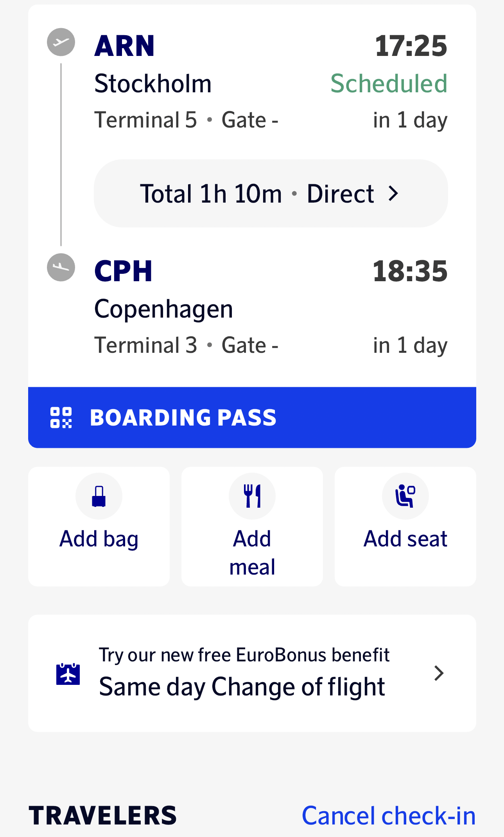Open the Same day Change chevron arrow
504x837 pixels.
pyautogui.click(x=439, y=674)
